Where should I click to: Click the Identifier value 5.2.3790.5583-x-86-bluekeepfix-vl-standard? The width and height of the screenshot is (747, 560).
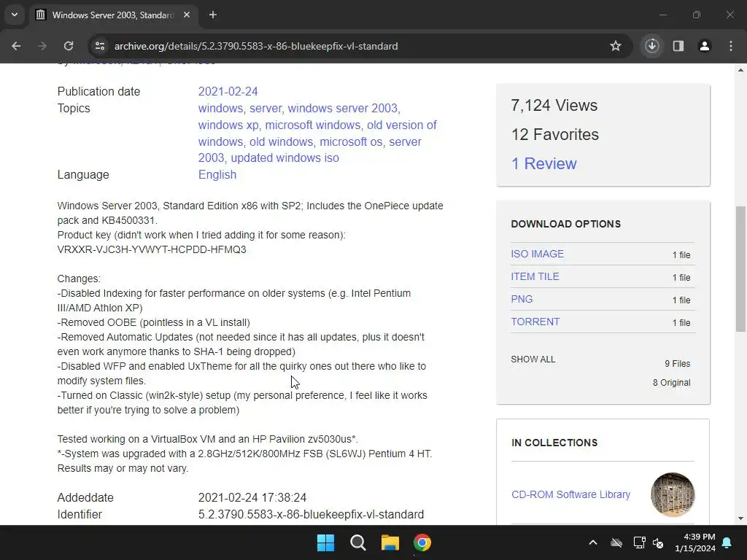click(x=311, y=514)
